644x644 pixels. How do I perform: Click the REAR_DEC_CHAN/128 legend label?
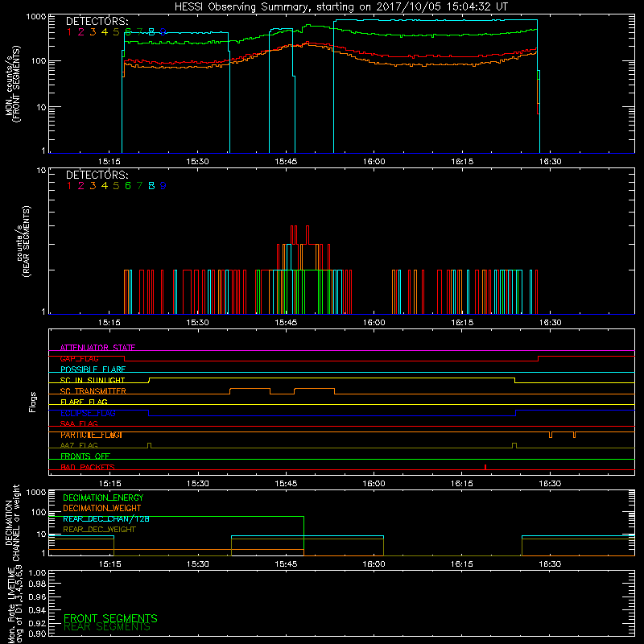[106, 518]
